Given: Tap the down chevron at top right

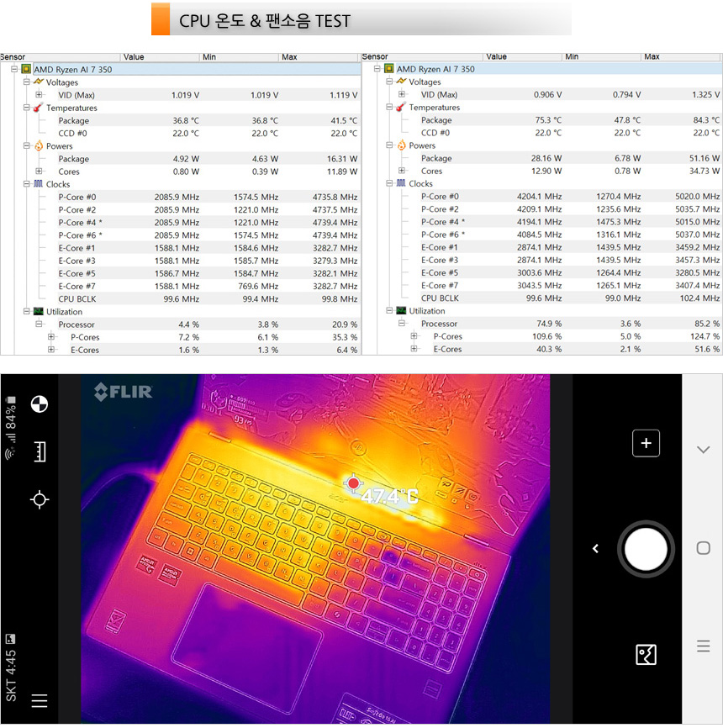Looking at the screenshot, I should [703, 450].
